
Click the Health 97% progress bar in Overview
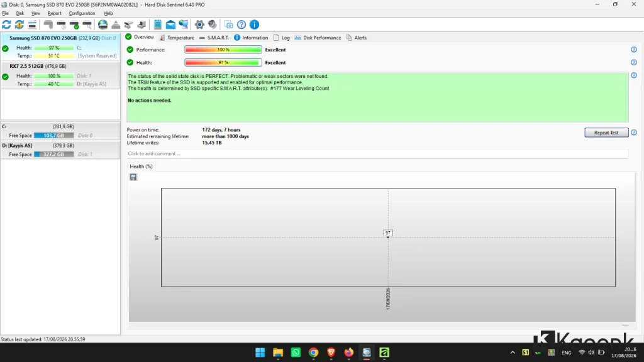click(x=223, y=62)
